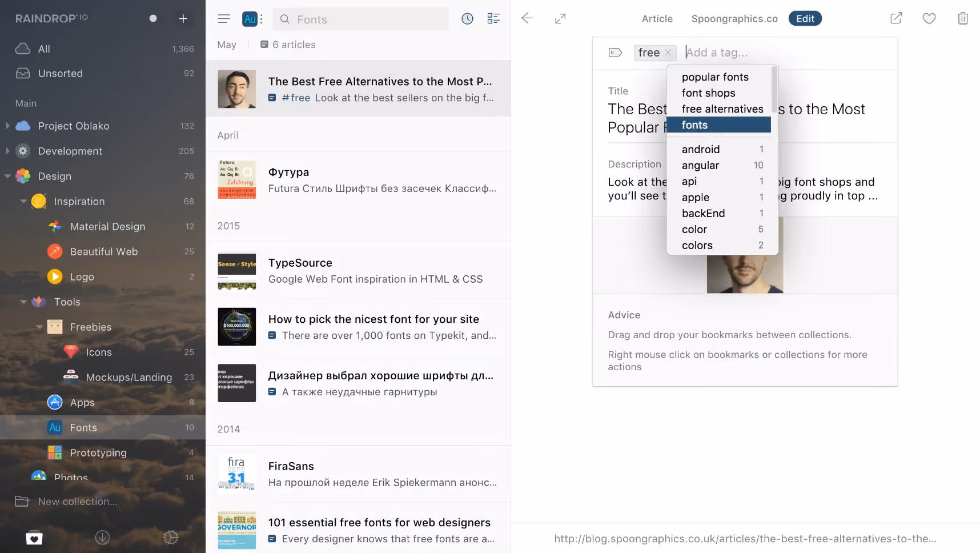Open the Icons collection gem icon
The image size is (980, 553).
(x=71, y=352)
